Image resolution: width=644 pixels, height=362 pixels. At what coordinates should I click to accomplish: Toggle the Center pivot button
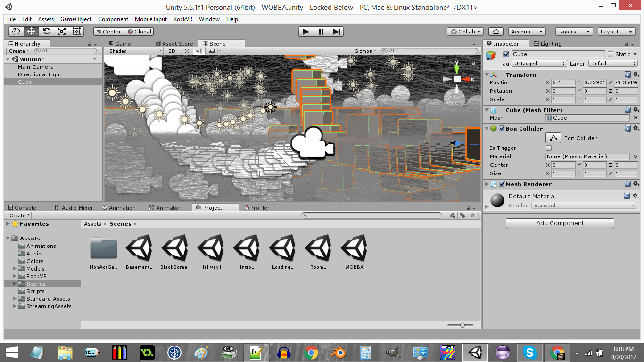pyautogui.click(x=108, y=32)
